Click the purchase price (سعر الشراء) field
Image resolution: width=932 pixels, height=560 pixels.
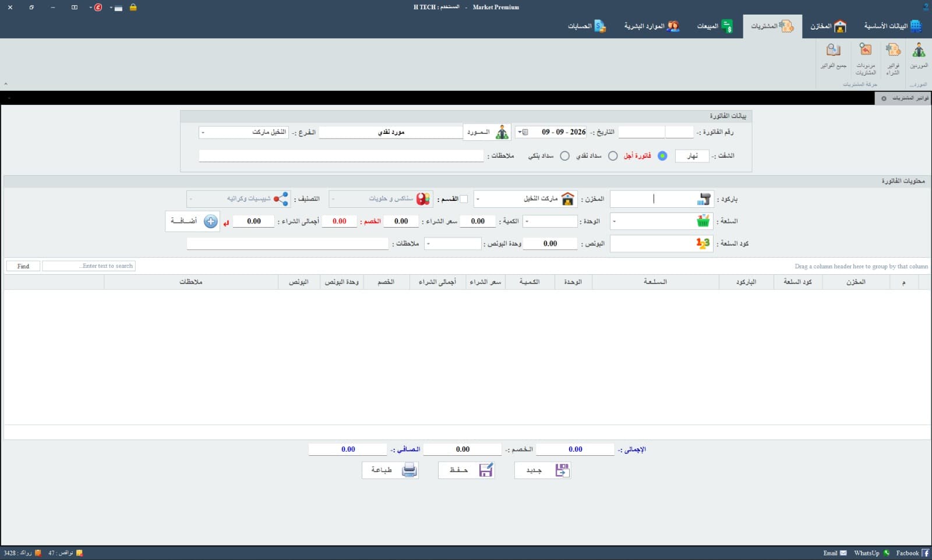pyautogui.click(x=401, y=221)
